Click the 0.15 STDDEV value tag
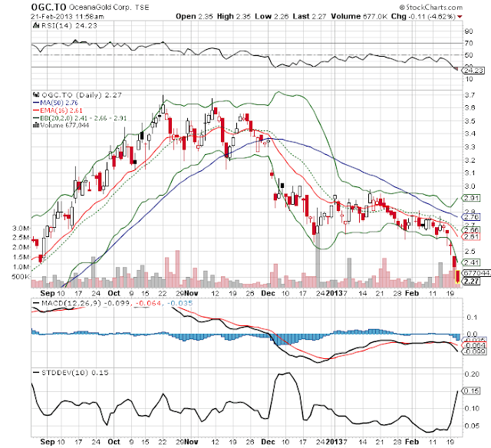This screenshot has height=448, width=491. tap(472, 390)
